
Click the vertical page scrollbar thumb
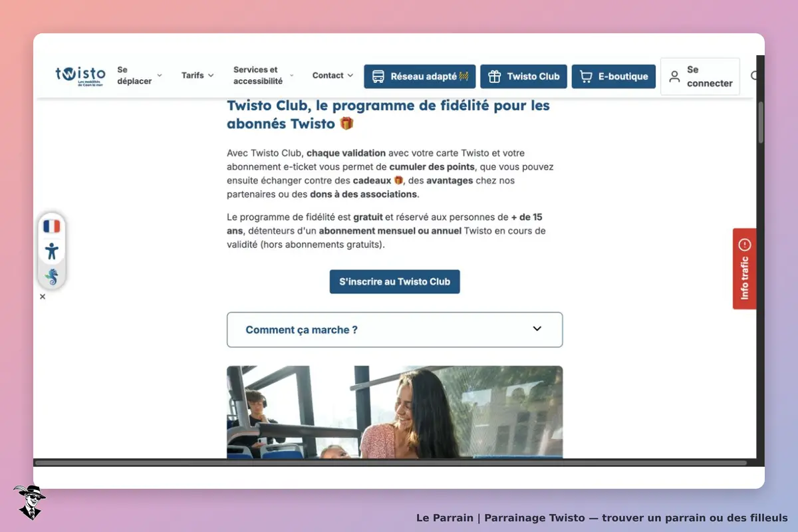tap(761, 123)
